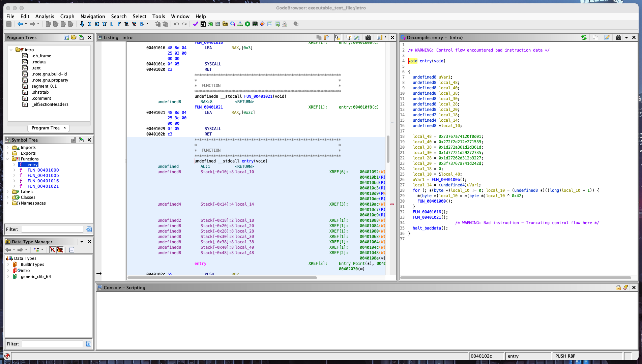Screen dimensions: 642x364
Task: Jump to the next label (L) toolbar icon
Action: point(112,24)
